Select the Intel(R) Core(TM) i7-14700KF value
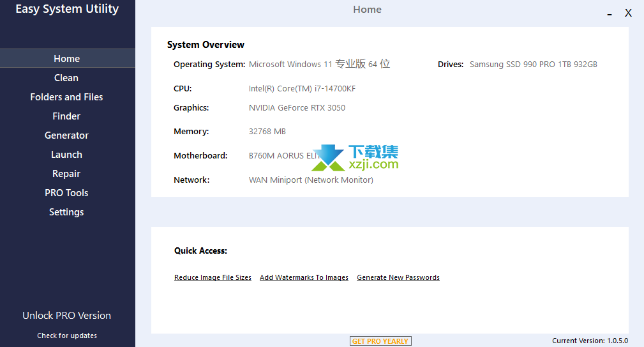The image size is (644, 347). pyautogui.click(x=302, y=88)
